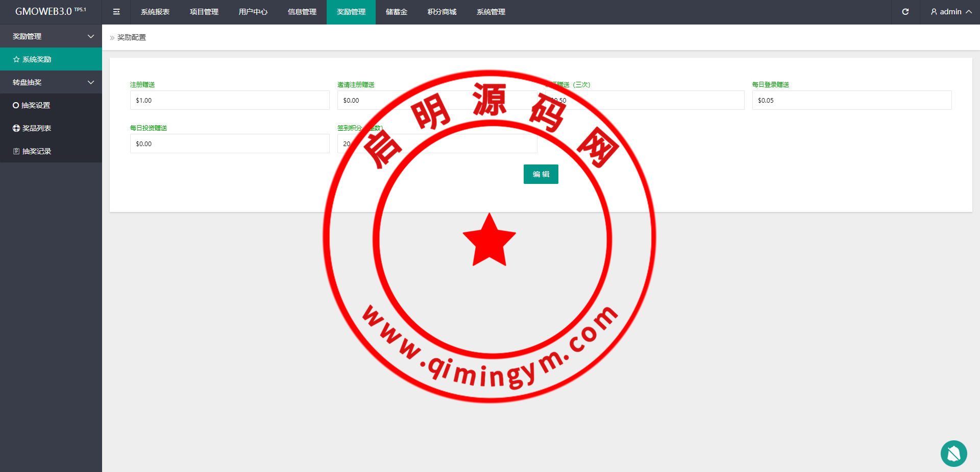Open the 系统报表 top menu

click(155, 12)
